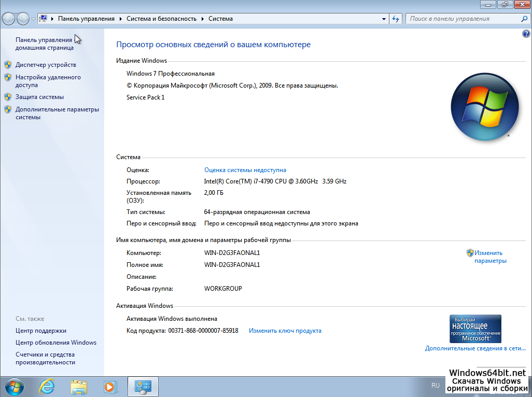The width and height of the screenshot is (532, 397).
Task: Click shield icon beside Защита системы
Action: point(8,97)
